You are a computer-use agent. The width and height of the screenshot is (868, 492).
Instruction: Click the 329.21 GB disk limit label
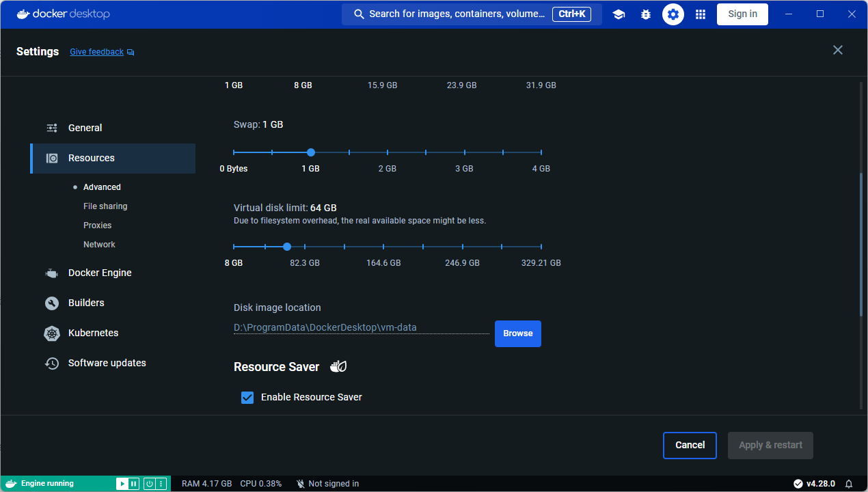tap(541, 263)
